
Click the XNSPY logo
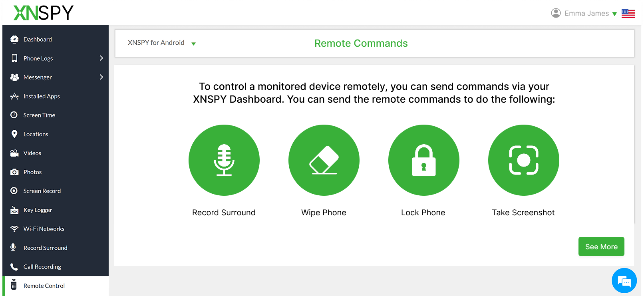(44, 13)
